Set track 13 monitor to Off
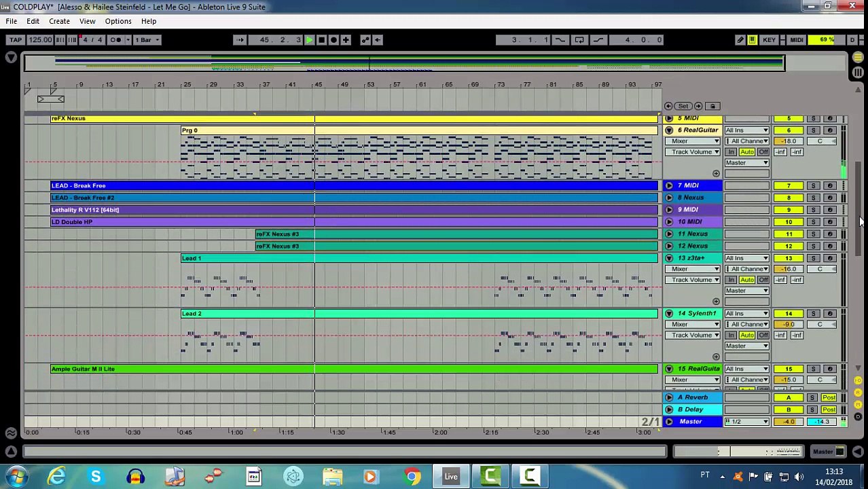The image size is (868, 489). pyautogui.click(x=763, y=280)
